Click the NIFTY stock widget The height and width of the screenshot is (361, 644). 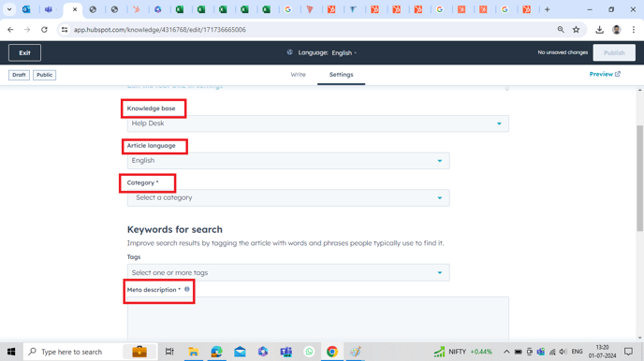pyautogui.click(x=462, y=352)
